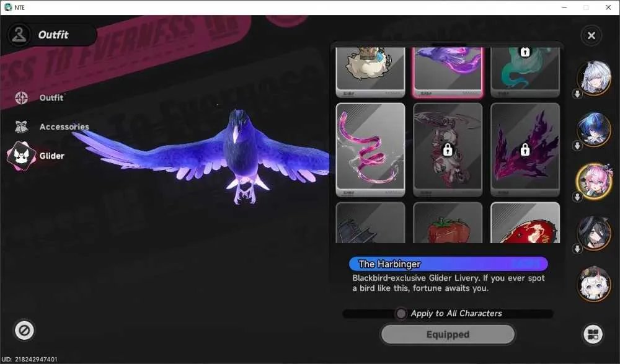Click the circle-slash unequip icon
The height and width of the screenshot is (364, 620).
[x=24, y=330]
